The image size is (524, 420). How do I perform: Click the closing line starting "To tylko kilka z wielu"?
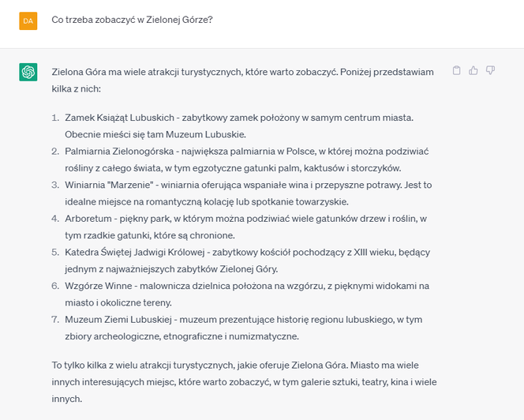(x=235, y=366)
